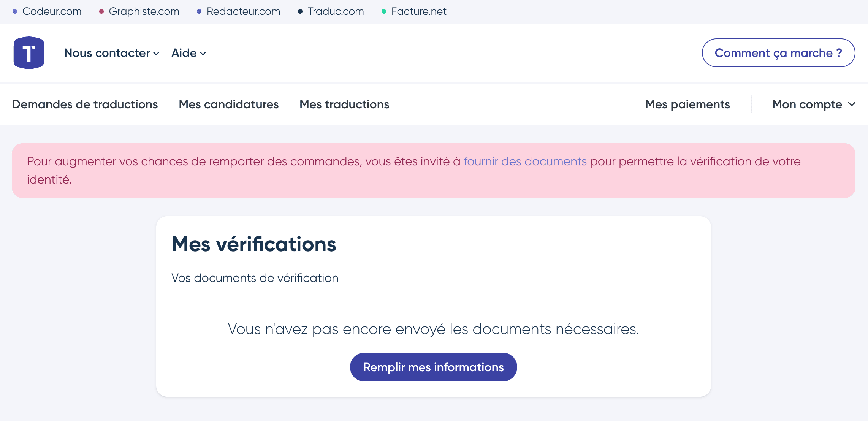Screen dimensions: 868x421
Task: Click Remplir mes informations button
Action: click(x=433, y=367)
